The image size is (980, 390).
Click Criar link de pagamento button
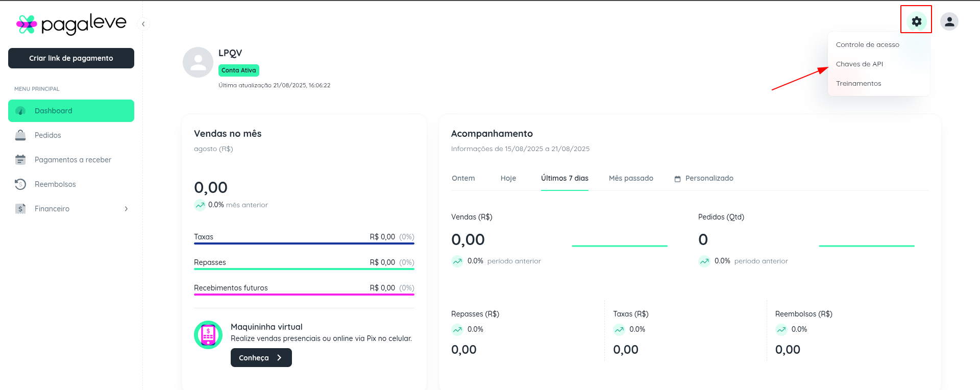pos(71,58)
